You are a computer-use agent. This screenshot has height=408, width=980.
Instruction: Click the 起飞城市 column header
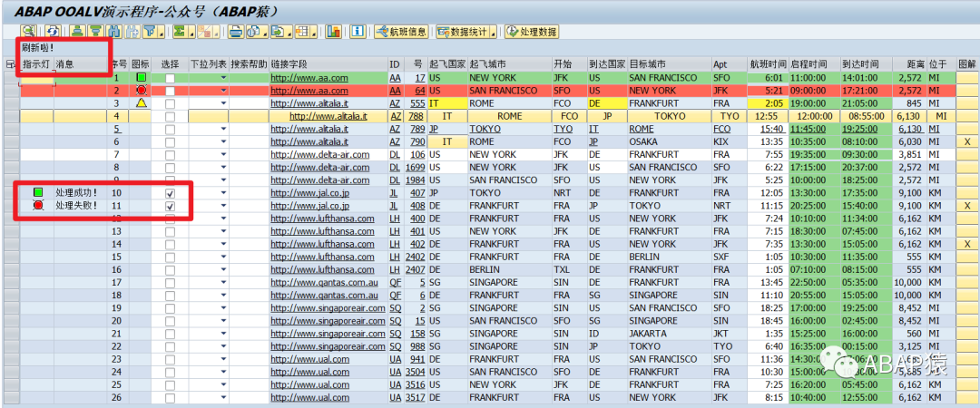click(509, 63)
